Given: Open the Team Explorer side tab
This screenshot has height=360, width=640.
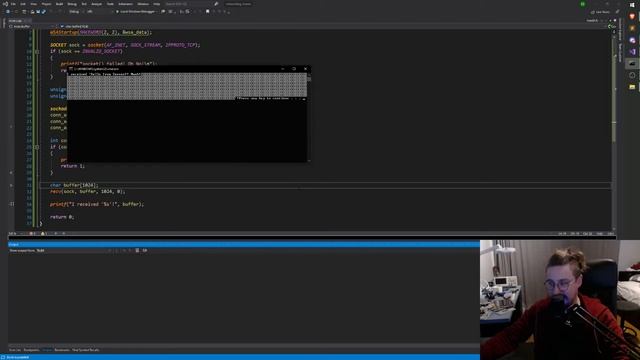Looking at the screenshot, I should [620, 53].
